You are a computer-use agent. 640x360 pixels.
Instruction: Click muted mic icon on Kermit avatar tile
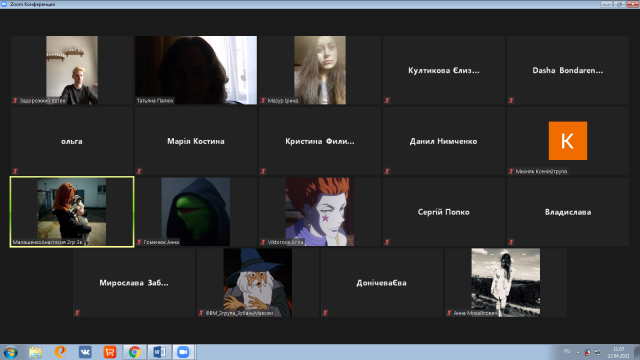click(139, 242)
